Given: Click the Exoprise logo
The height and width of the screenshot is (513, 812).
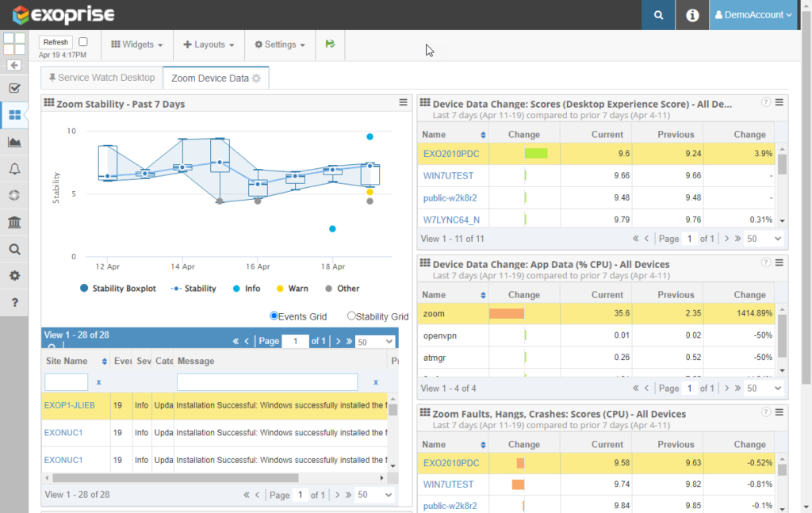Looking at the screenshot, I should tap(62, 13).
